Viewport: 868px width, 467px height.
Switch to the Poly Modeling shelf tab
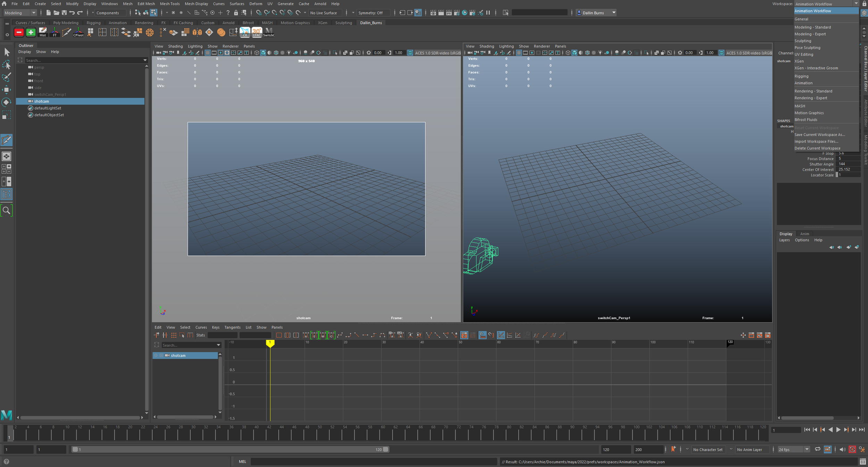(x=66, y=23)
